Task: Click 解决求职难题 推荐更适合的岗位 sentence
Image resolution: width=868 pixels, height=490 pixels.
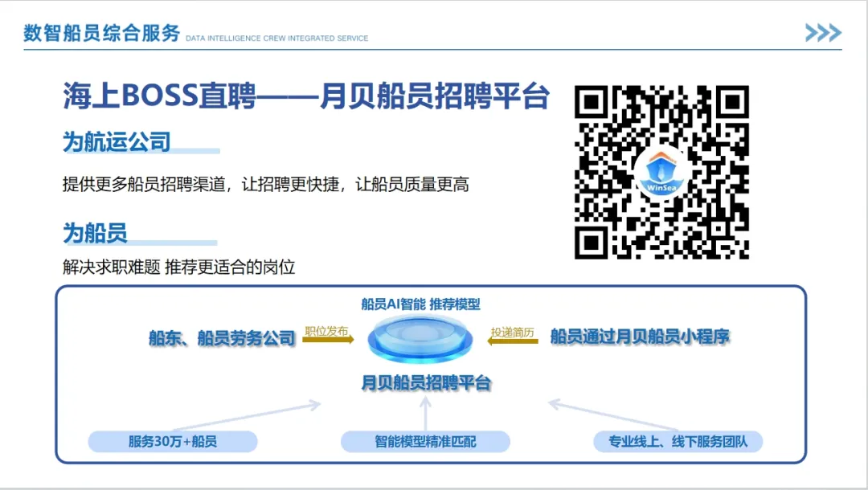Action: coord(178,267)
